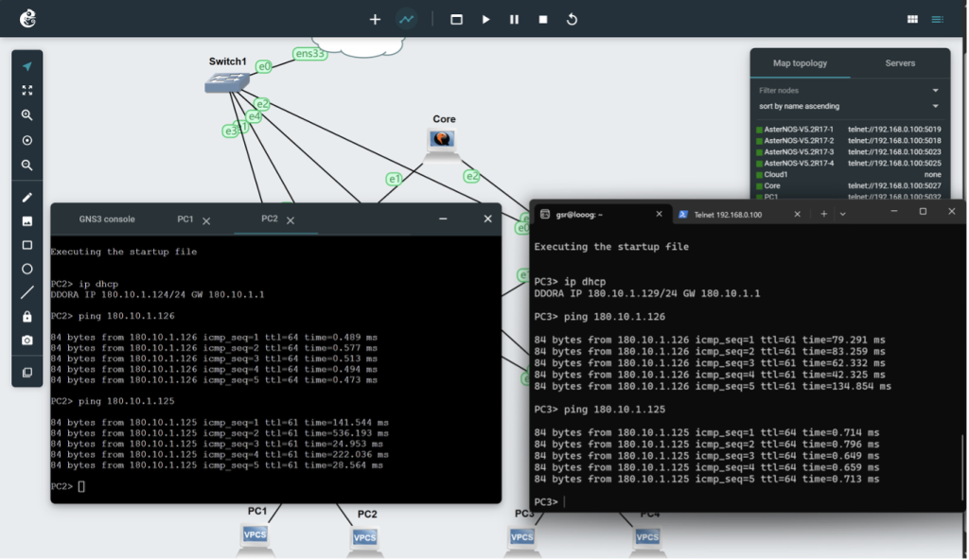969x560 pixels.
Task: Click the grid view icon at top right
Action: 912,19
